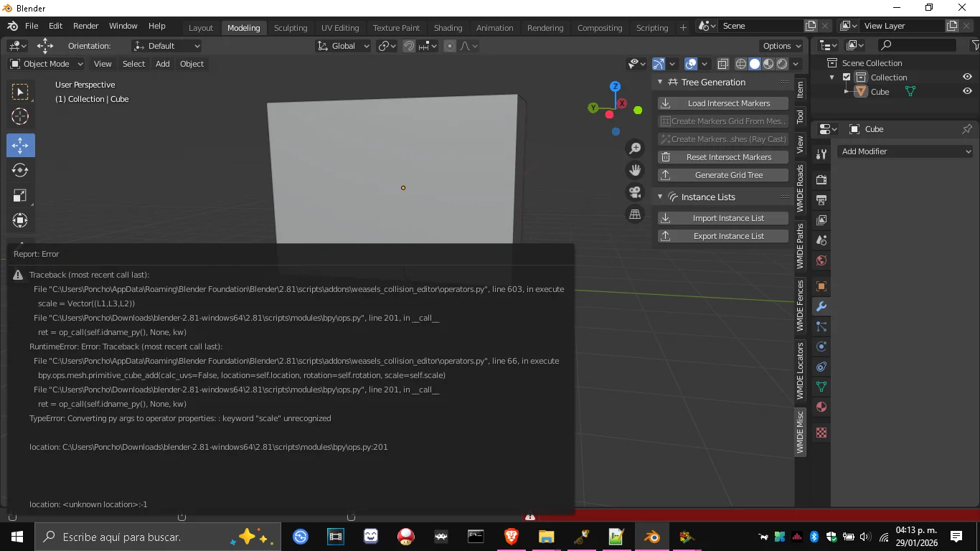Open the Add Modifier dropdown

tap(905, 151)
